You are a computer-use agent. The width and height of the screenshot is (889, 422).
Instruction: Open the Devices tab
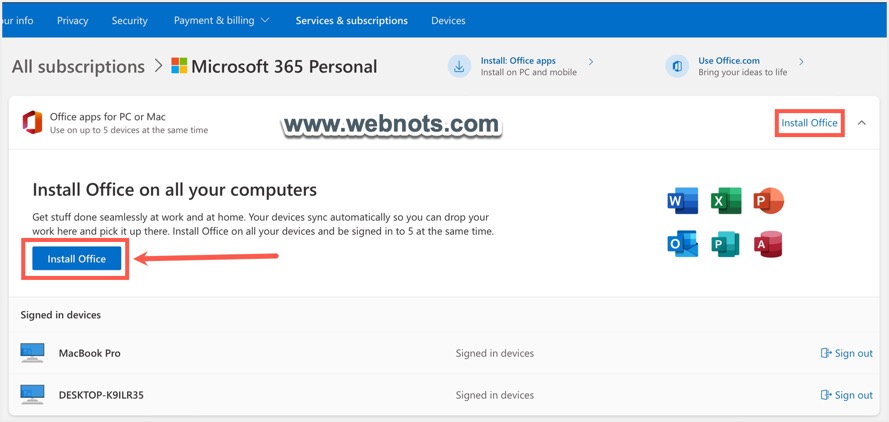(x=448, y=20)
